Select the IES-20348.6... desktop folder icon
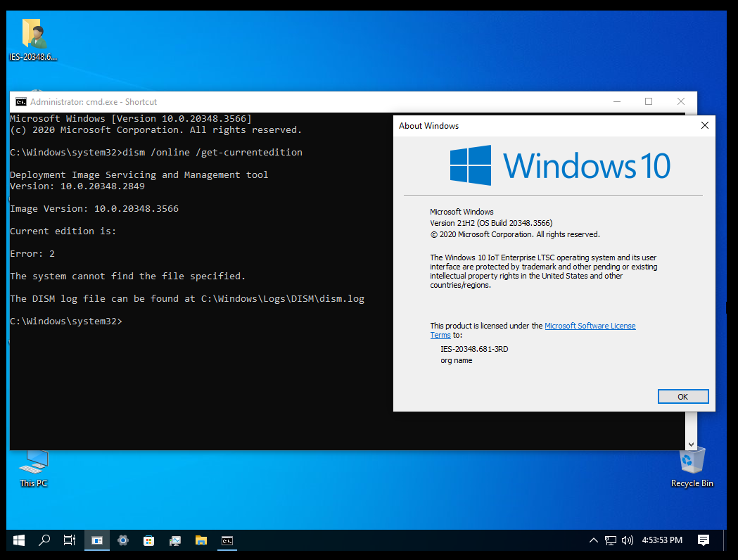This screenshot has height=560, width=738. coord(33,40)
